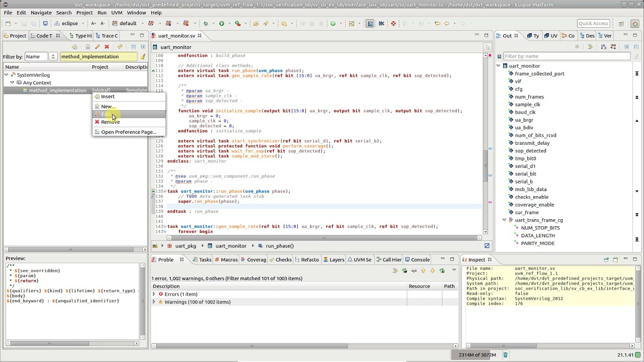Click the method_implementation filter text field

point(98,57)
